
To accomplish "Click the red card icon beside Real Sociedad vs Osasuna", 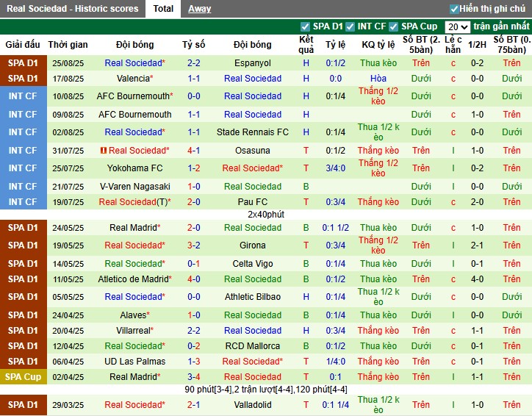I will coord(104,151).
